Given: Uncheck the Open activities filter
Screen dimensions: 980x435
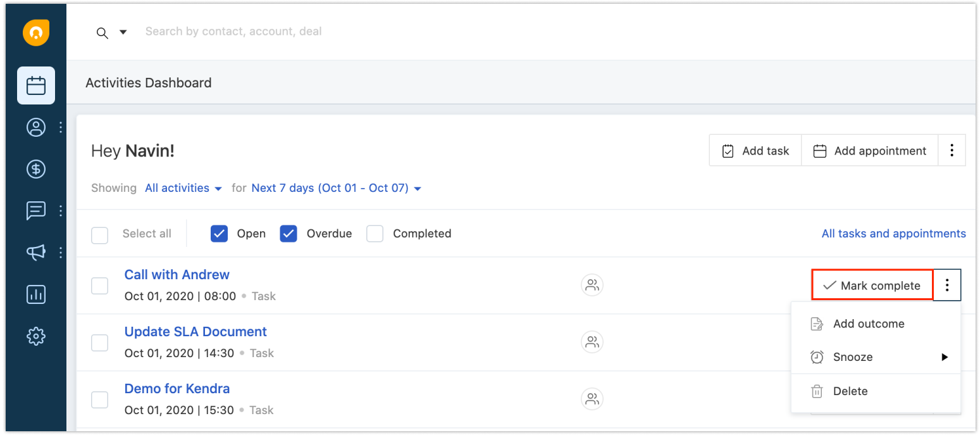Looking at the screenshot, I should pos(219,233).
